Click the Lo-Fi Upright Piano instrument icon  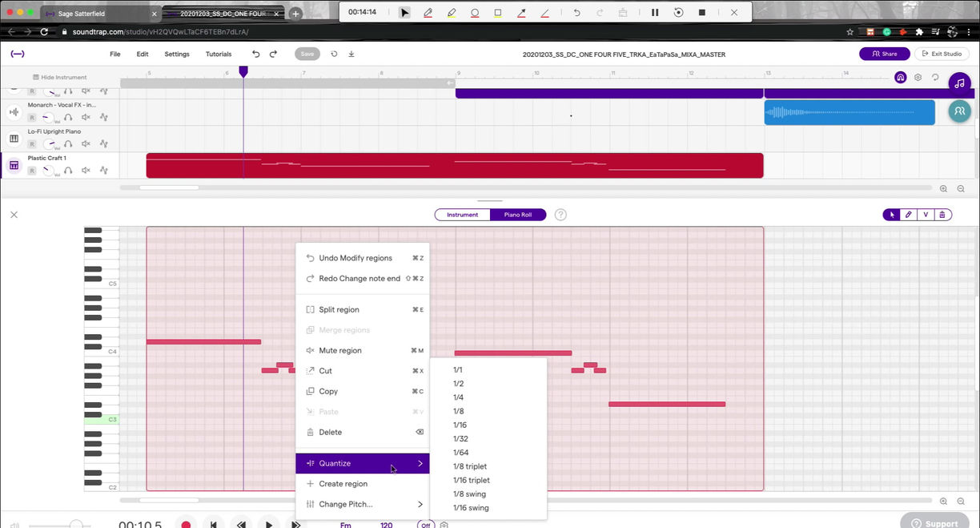14,138
